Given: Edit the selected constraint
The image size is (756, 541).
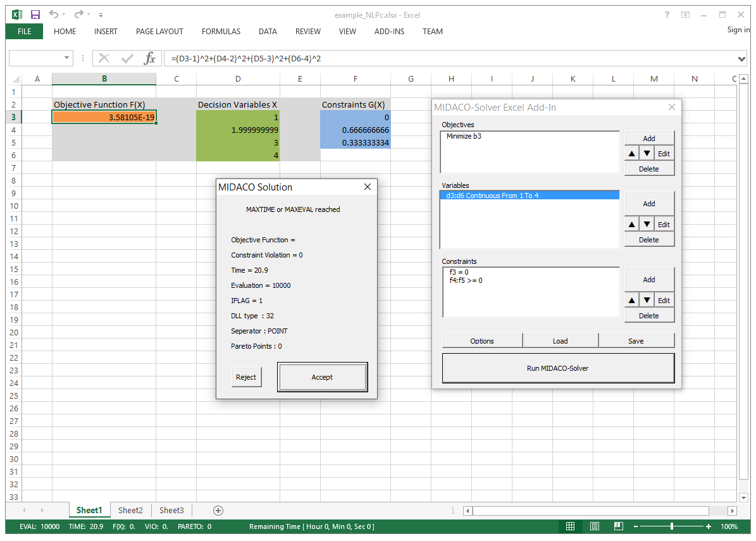Looking at the screenshot, I should (x=664, y=301).
